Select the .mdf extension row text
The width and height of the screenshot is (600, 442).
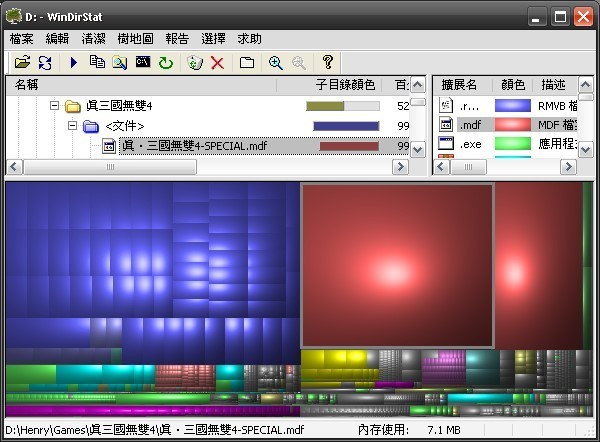(470, 125)
